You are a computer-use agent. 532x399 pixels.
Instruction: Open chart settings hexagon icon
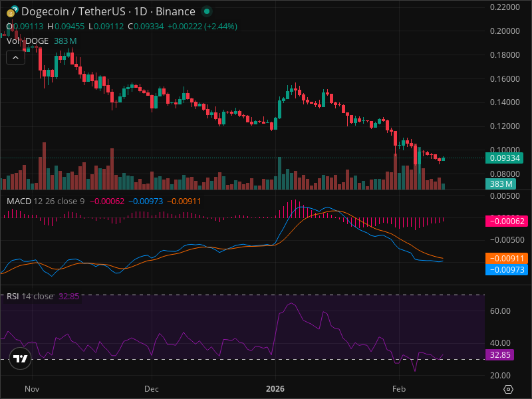click(508, 389)
